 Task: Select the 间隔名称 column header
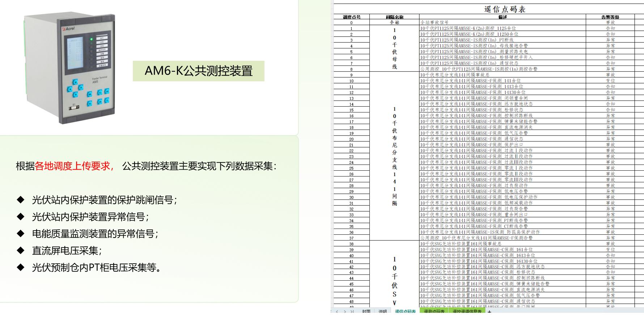tap(394, 17)
